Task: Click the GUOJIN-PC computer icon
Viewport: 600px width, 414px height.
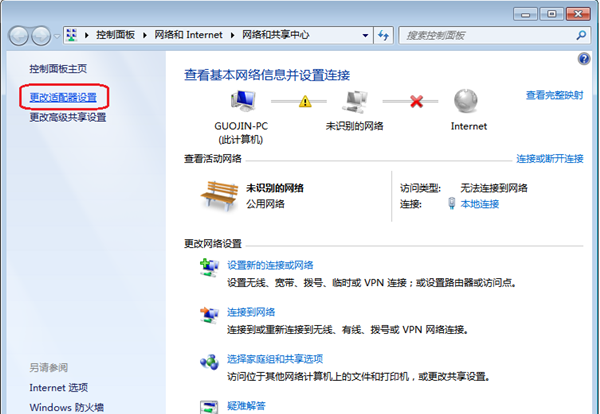Action: tap(243, 101)
